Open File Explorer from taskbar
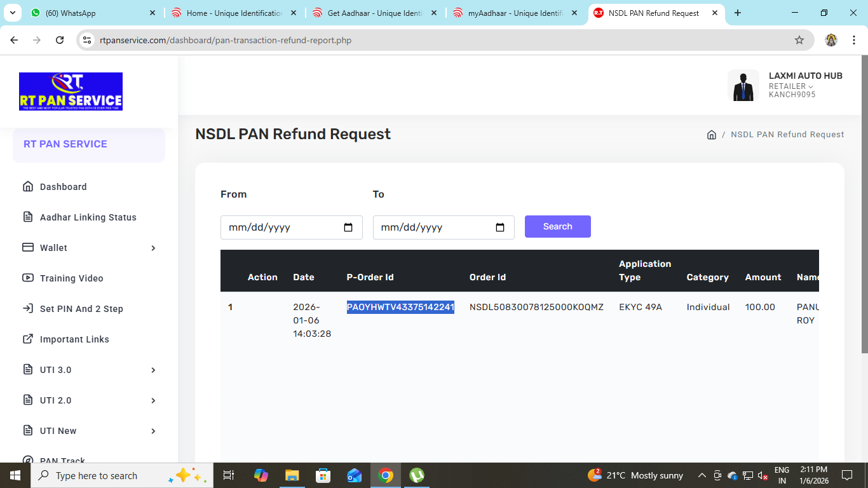The height and width of the screenshot is (488, 868). [x=292, y=475]
